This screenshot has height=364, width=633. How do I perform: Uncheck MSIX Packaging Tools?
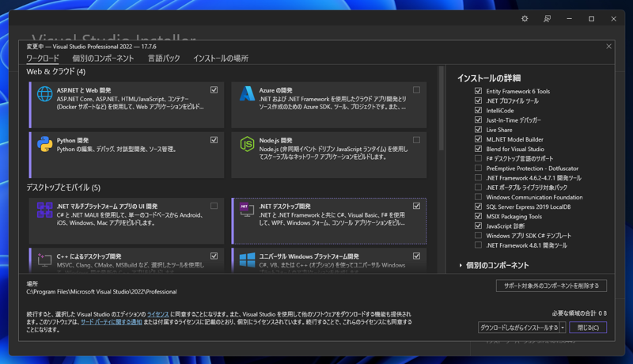coord(478,216)
